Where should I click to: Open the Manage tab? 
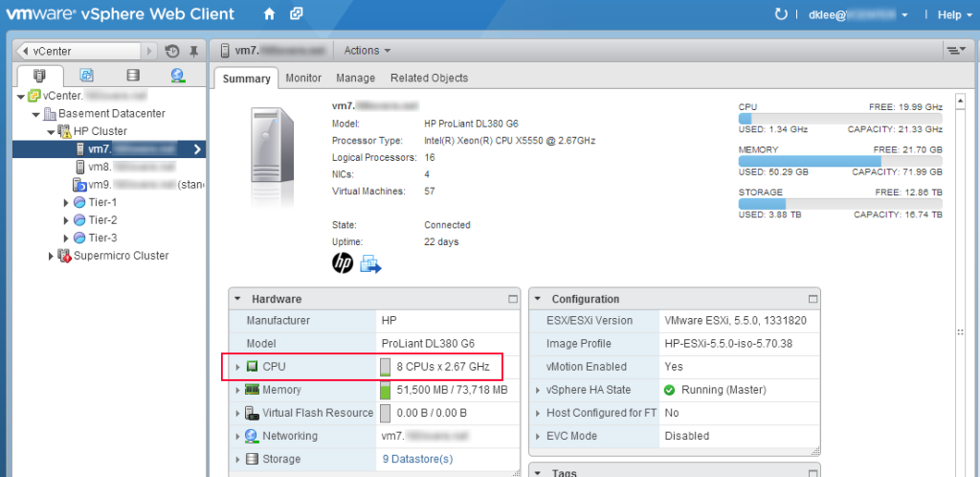click(356, 79)
